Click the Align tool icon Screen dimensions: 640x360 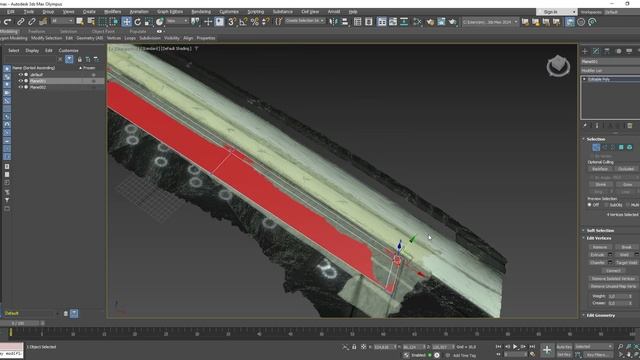coord(345,22)
